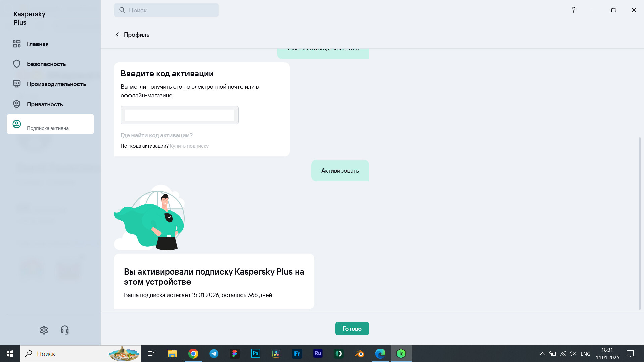Open Telegram from the taskbar

click(214, 354)
